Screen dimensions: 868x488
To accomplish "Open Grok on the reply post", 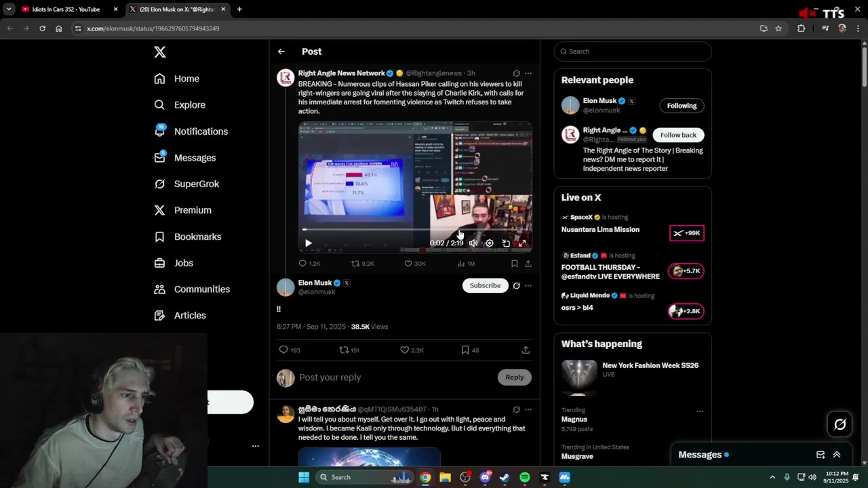I will [516, 409].
